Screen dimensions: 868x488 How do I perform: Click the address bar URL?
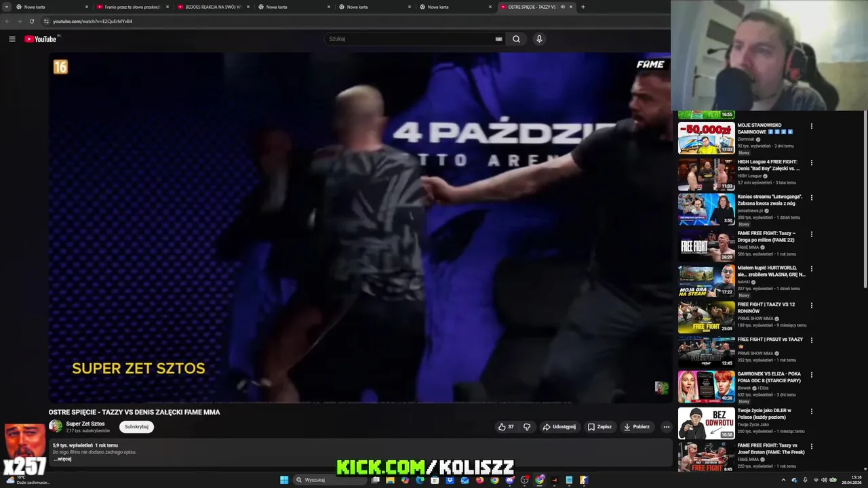coord(92,21)
